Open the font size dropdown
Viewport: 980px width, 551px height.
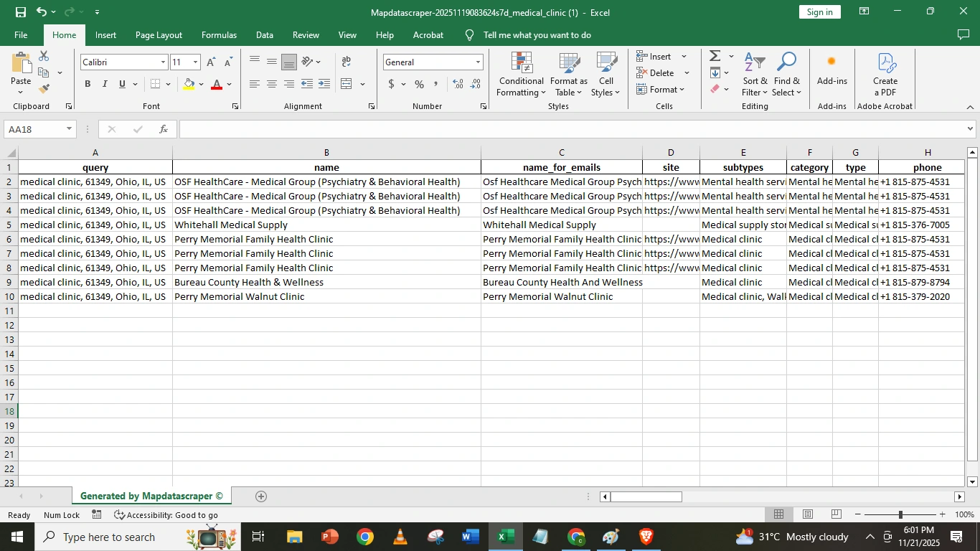pyautogui.click(x=195, y=62)
